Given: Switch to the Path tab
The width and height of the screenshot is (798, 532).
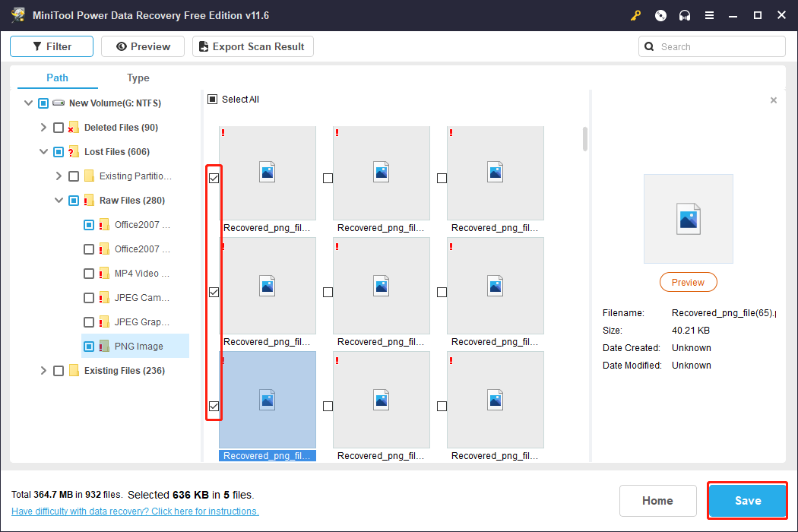Looking at the screenshot, I should pyautogui.click(x=57, y=78).
